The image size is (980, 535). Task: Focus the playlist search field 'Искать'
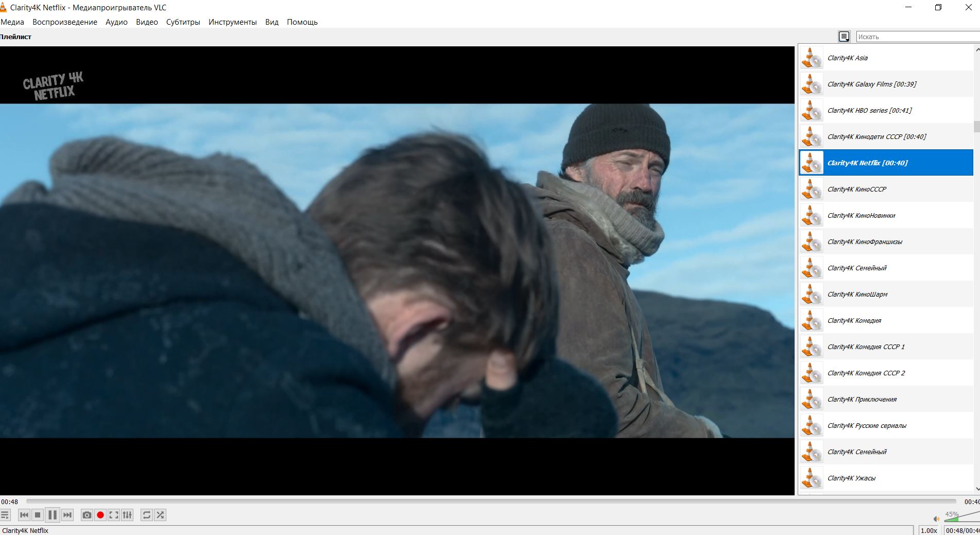[x=918, y=37]
